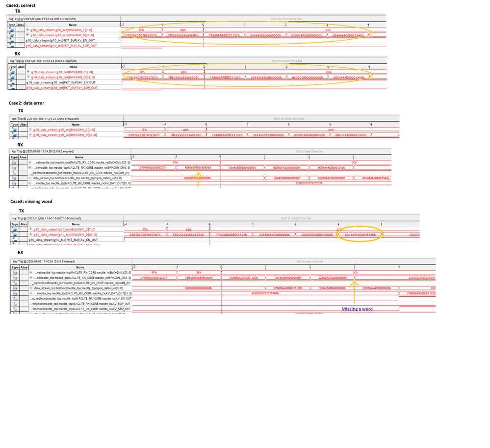Image resolution: width=490 pixels, height=448 pixels.
Task: Expand xgmii_datain_o[63..0] bus in Case2 RX
Action: (30, 178)
